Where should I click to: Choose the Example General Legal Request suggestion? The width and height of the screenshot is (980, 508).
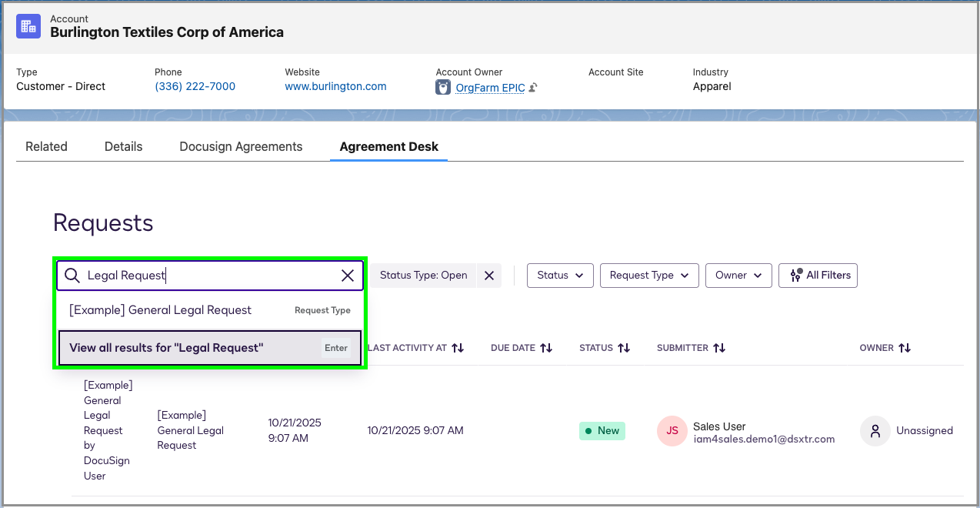point(160,309)
